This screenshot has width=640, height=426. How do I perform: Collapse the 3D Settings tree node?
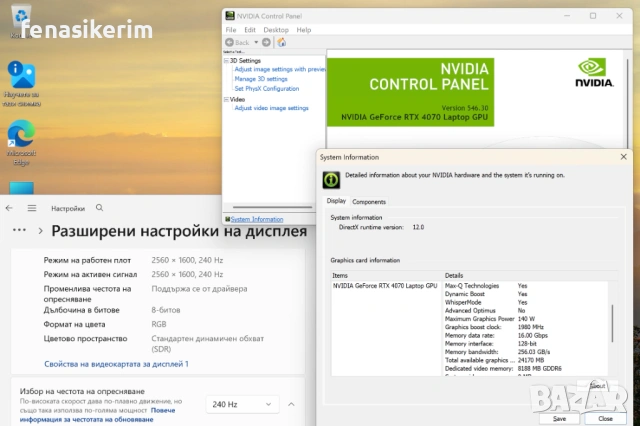pos(226,60)
